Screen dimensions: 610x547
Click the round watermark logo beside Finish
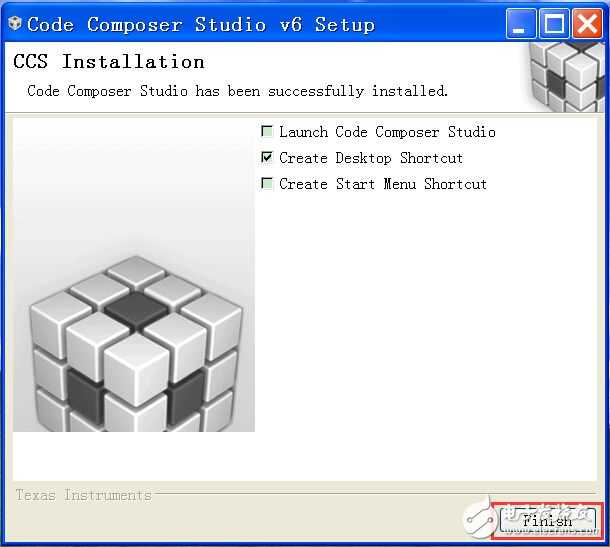pos(480,517)
